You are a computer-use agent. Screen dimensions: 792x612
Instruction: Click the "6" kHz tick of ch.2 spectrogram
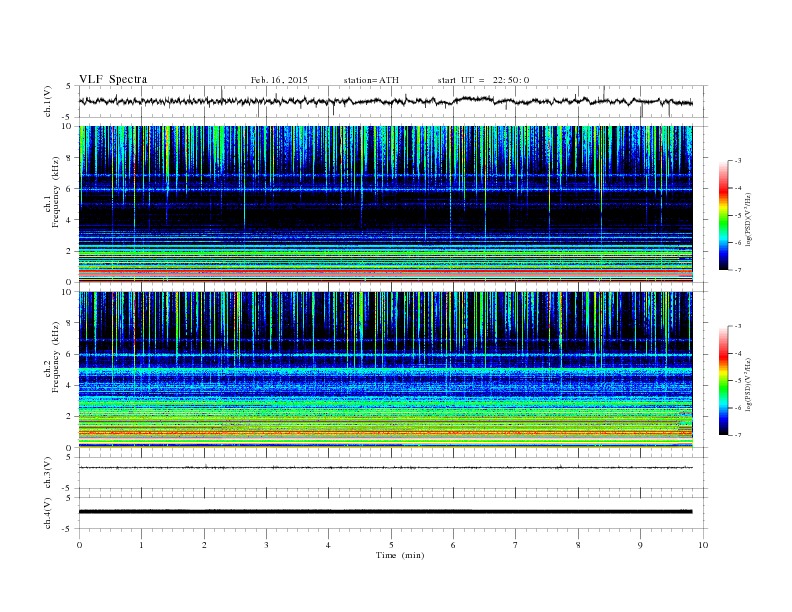69,354
